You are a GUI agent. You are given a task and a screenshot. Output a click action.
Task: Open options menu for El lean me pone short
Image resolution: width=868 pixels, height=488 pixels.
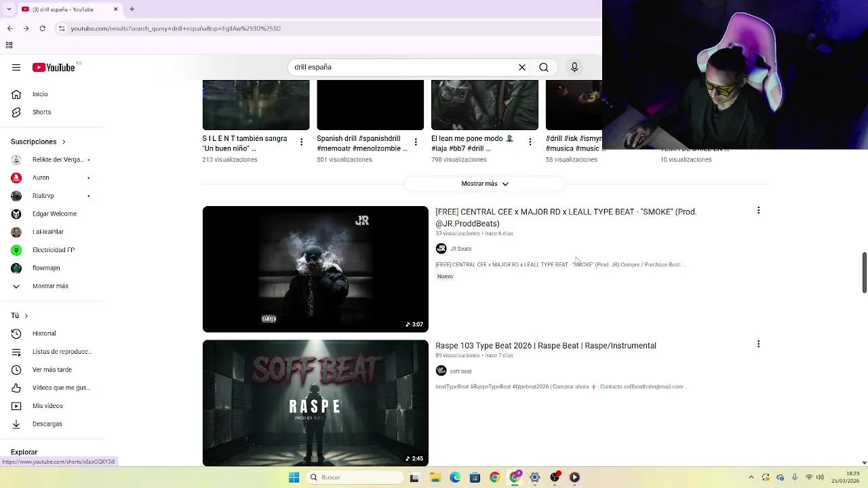(530, 142)
